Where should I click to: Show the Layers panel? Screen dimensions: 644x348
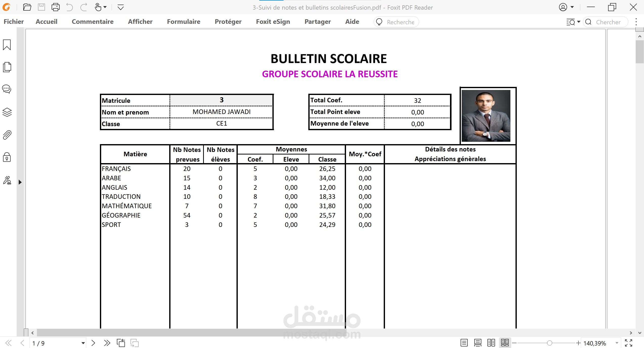tap(7, 112)
